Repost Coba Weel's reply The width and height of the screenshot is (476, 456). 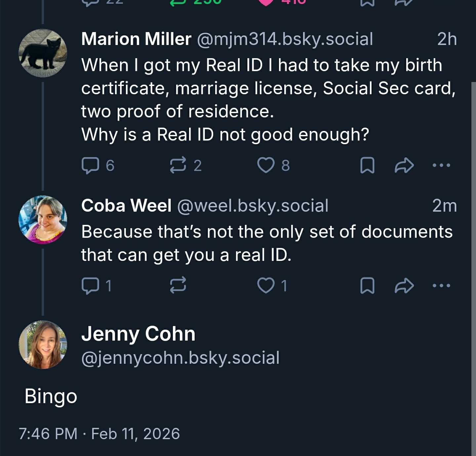[x=178, y=286]
